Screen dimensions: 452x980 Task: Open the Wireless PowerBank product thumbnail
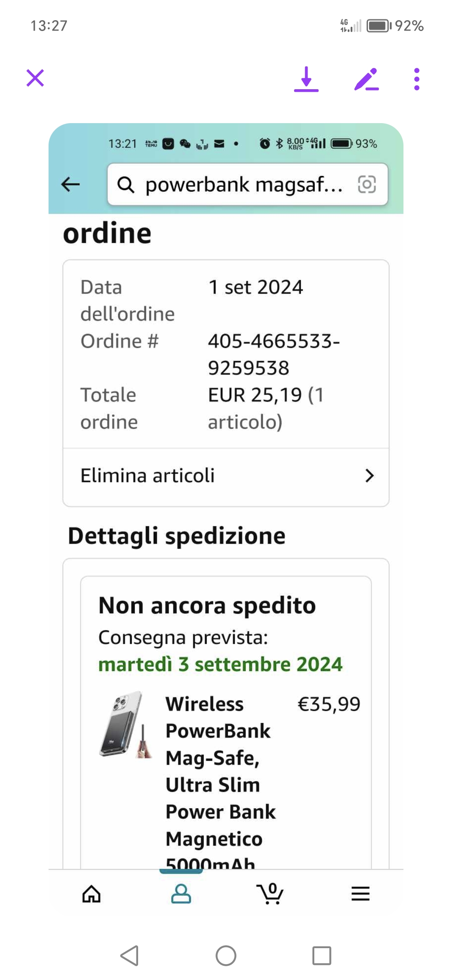click(126, 725)
